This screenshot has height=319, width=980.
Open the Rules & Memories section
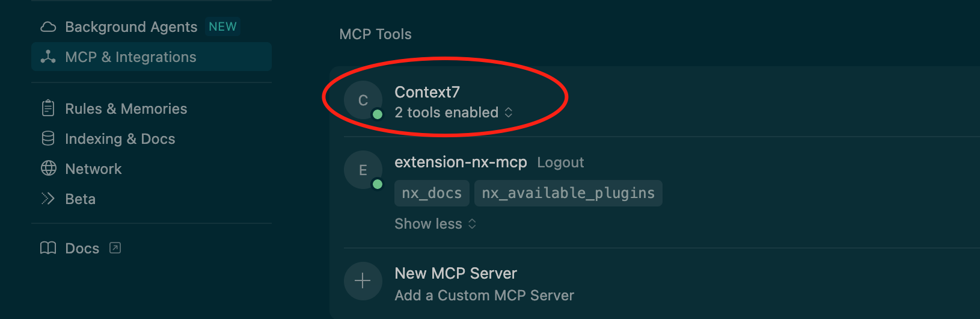[x=126, y=109]
